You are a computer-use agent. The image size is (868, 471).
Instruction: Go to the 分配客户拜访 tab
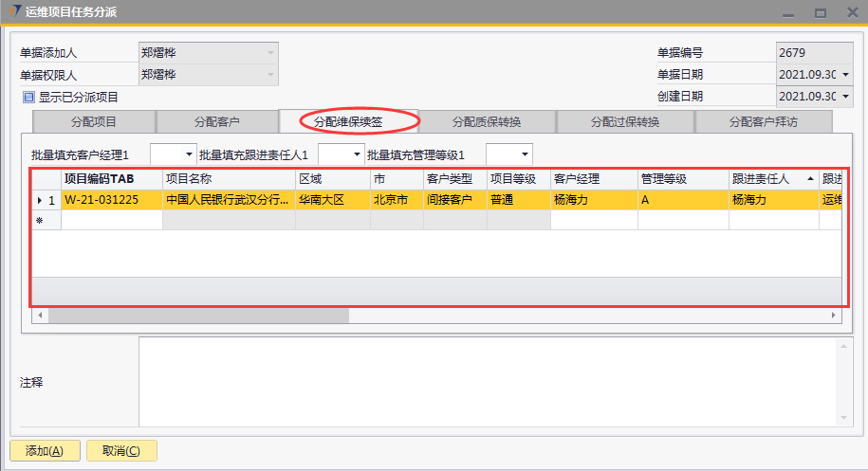[763, 122]
